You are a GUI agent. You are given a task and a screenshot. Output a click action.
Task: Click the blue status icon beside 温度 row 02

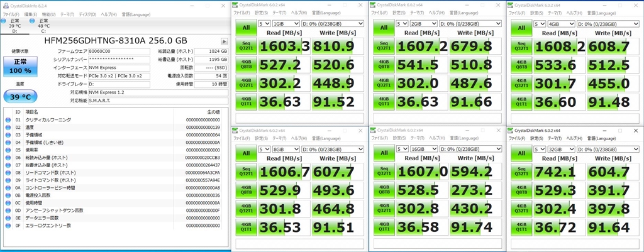pos(8,127)
